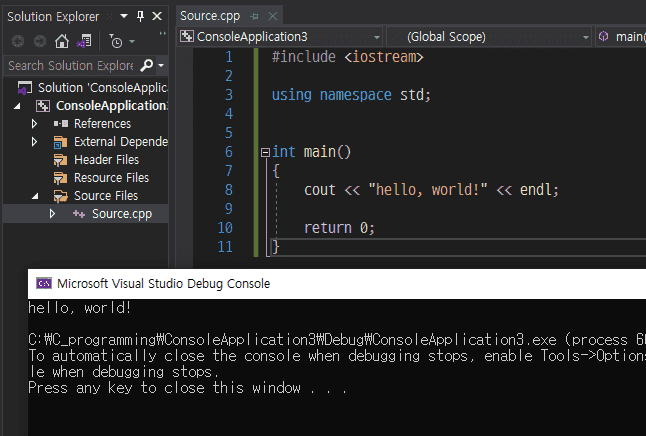Collapse the Source Files folder
The width and height of the screenshot is (646, 436).
coord(35,195)
